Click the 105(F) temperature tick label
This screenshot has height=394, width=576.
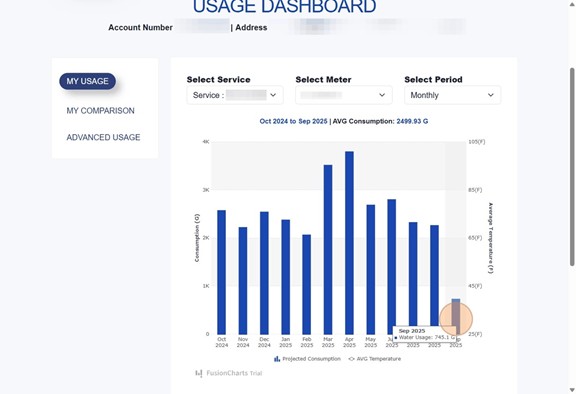coord(477,142)
